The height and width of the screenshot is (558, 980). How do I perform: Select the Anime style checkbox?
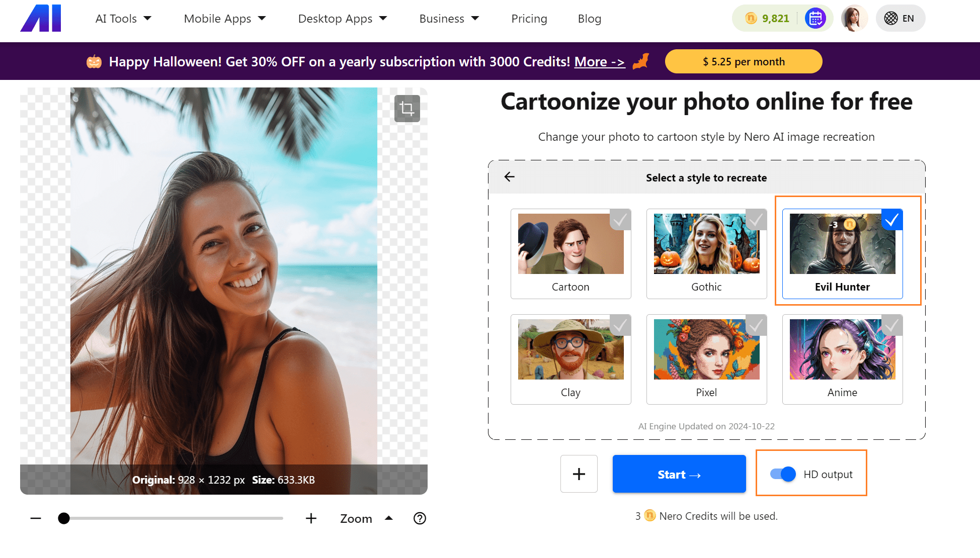tap(892, 325)
